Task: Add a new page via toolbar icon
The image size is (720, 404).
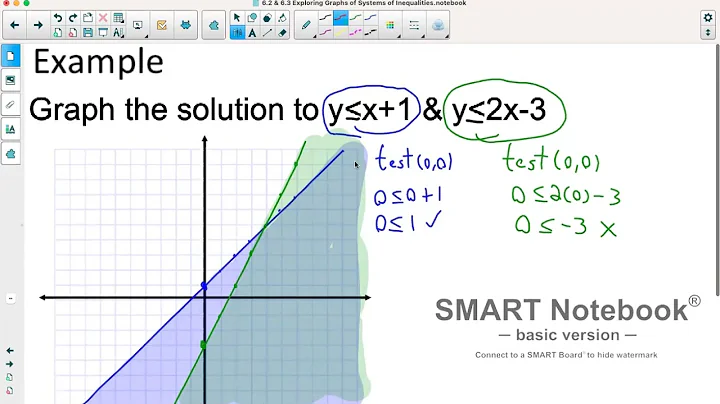Action: tap(58, 33)
